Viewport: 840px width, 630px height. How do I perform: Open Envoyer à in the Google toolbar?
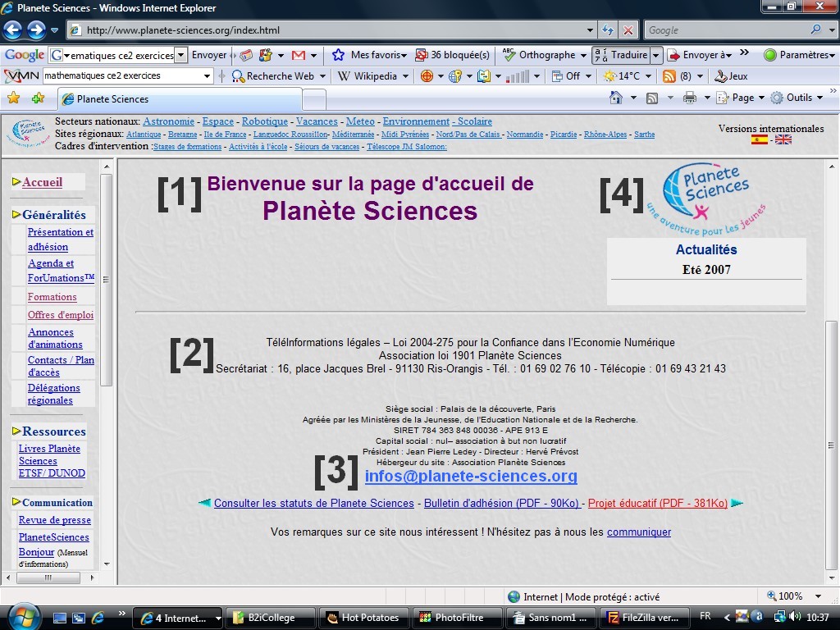[x=700, y=55]
